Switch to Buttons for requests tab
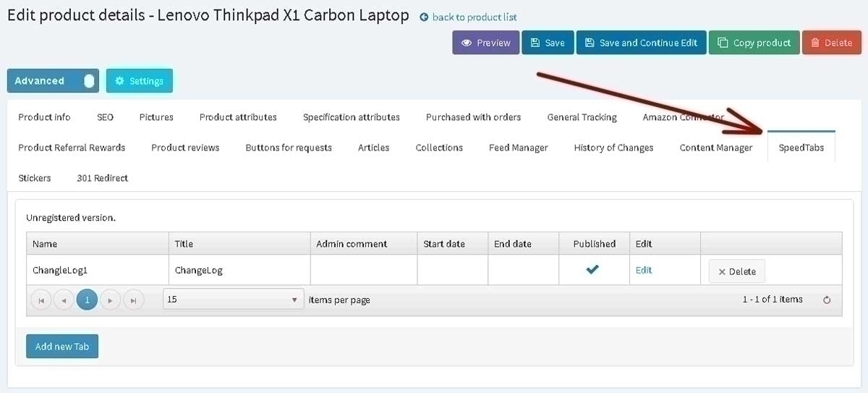 289,148
